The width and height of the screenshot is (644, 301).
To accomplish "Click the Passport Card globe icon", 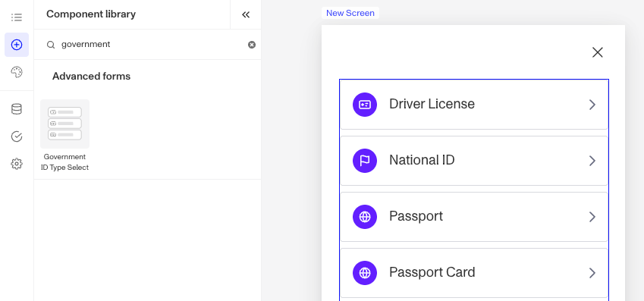I will 365,273.
